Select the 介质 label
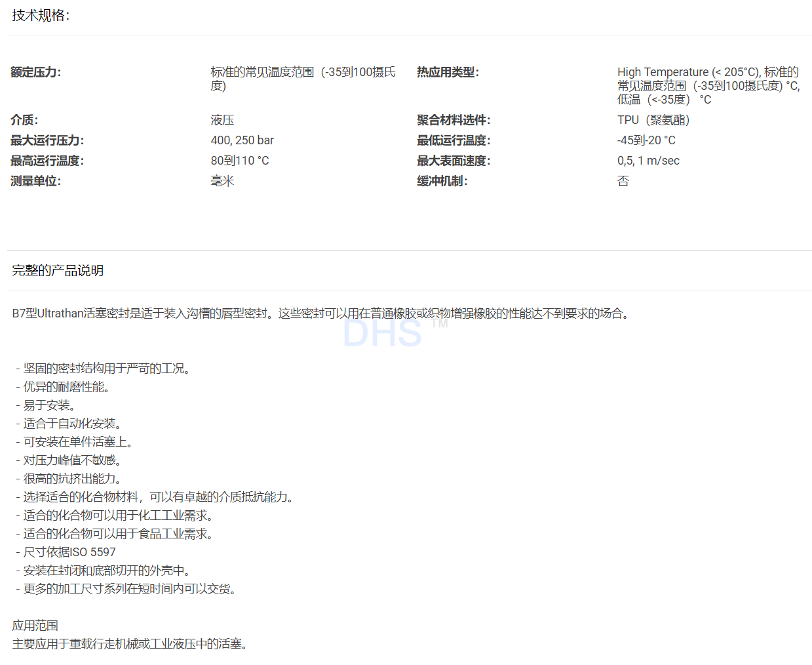 [24, 120]
